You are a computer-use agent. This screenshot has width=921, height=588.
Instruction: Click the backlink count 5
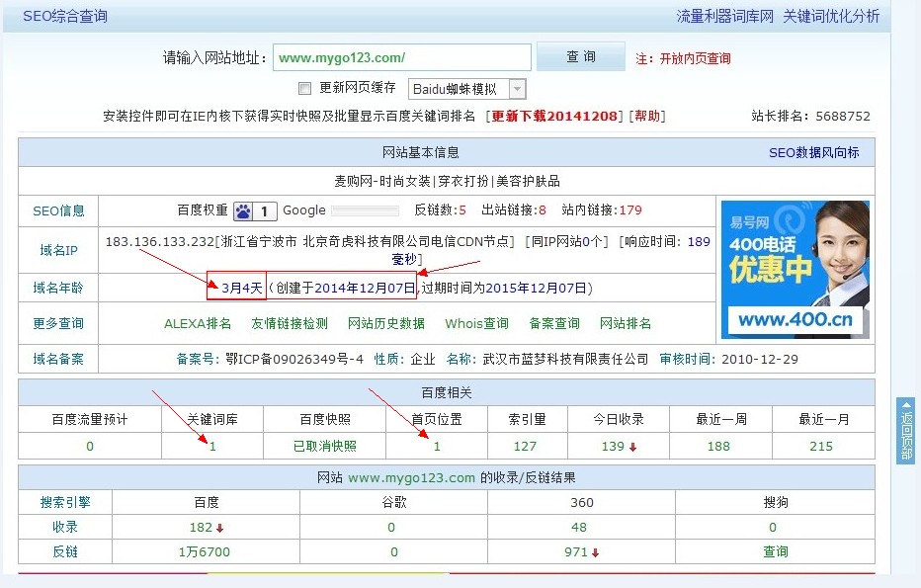pos(462,210)
